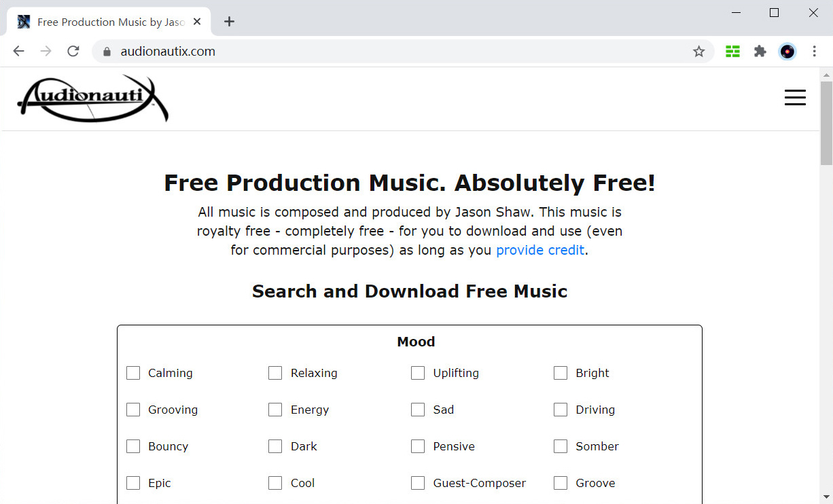Bookmark the page with the star icon
This screenshot has height=504, width=833.
pyautogui.click(x=698, y=51)
